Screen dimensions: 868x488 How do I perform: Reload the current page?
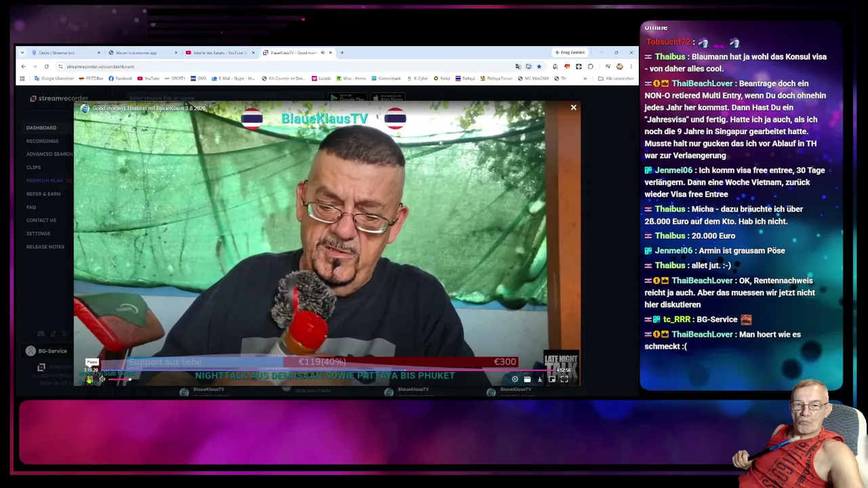(x=46, y=66)
